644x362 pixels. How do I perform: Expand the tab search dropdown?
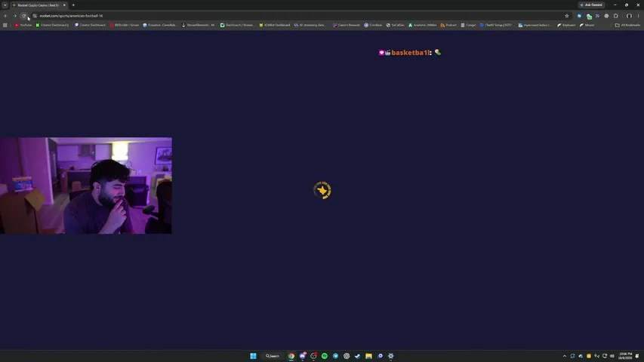tap(5, 5)
